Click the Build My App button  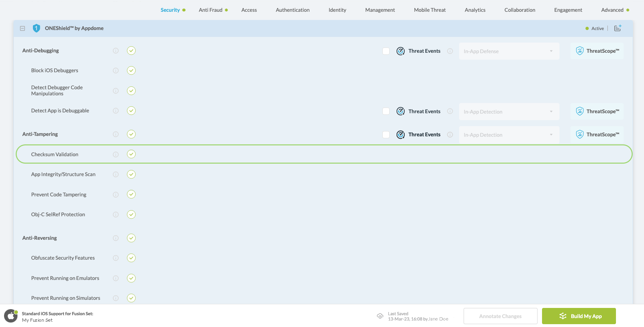click(x=579, y=316)
